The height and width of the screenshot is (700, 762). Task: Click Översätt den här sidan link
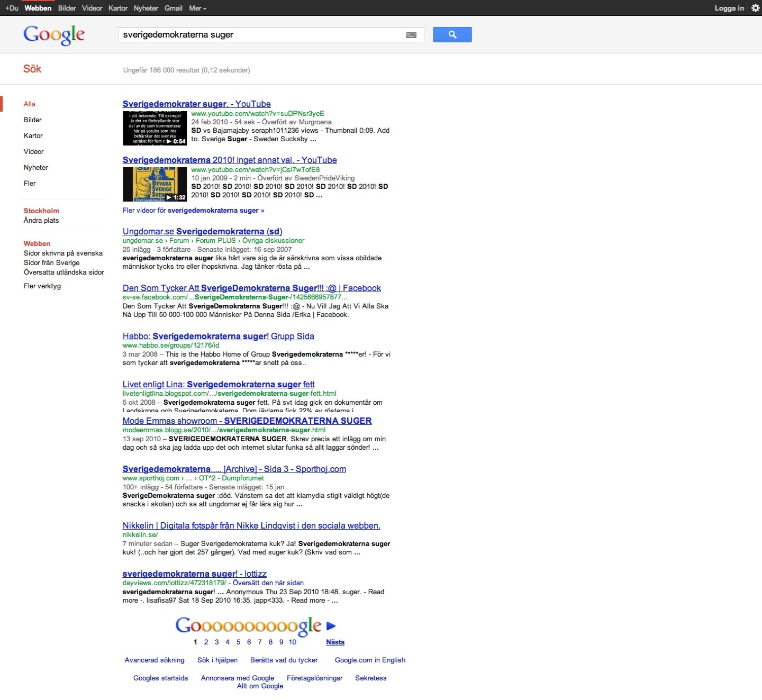pos(268,583)
